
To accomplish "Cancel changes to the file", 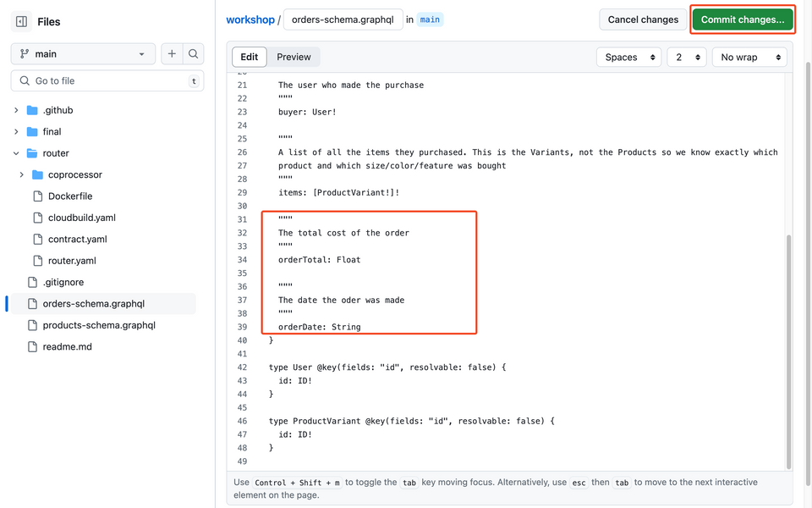I will coord(643,19).
